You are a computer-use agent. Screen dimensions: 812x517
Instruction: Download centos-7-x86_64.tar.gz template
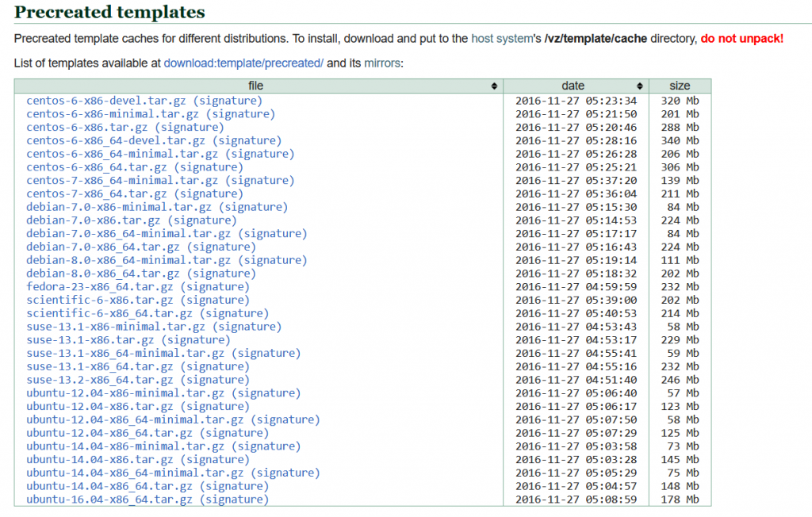[96, 193]
